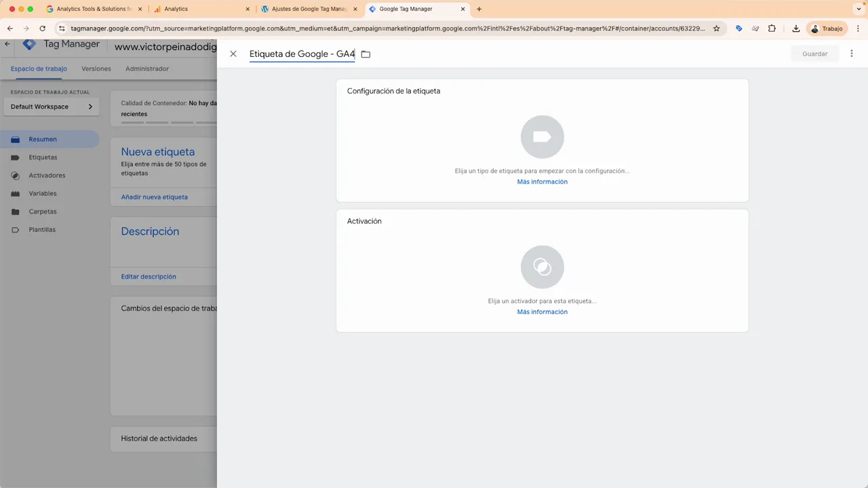The image size is (868, 488).
Task: Click the tag type placeholder icon
Action: pos(542,136)
